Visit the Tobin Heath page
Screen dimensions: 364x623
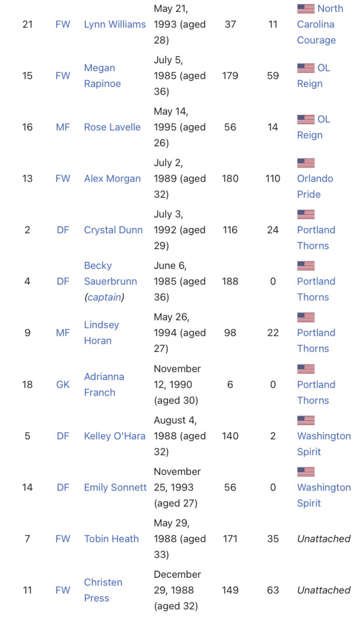tap(111, 539)
